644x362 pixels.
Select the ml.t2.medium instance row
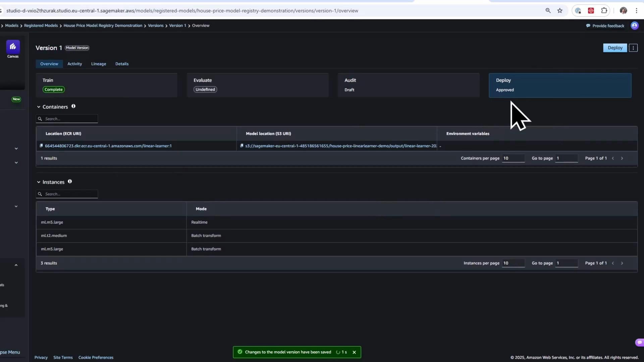coord(337,236)
